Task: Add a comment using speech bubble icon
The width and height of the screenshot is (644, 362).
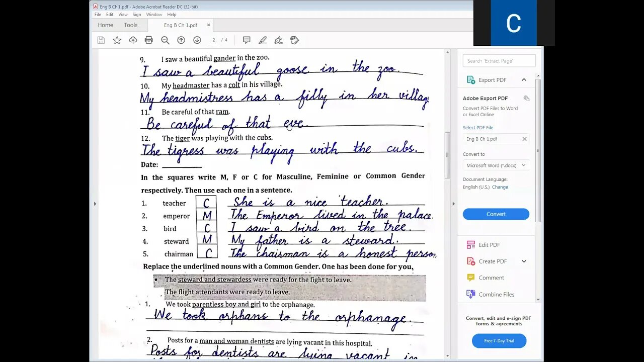Action: click(x=247, y=40)
